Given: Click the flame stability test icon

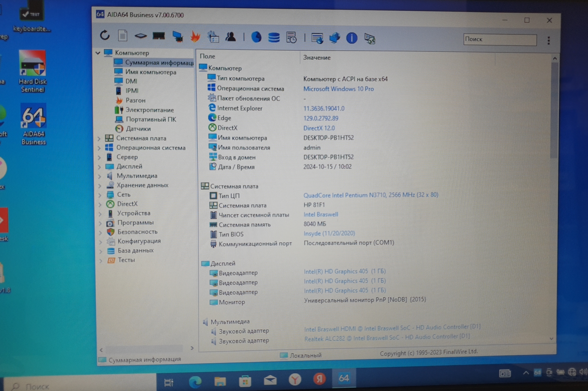Looking at the screenshot, I should click(x=195, y=37).
